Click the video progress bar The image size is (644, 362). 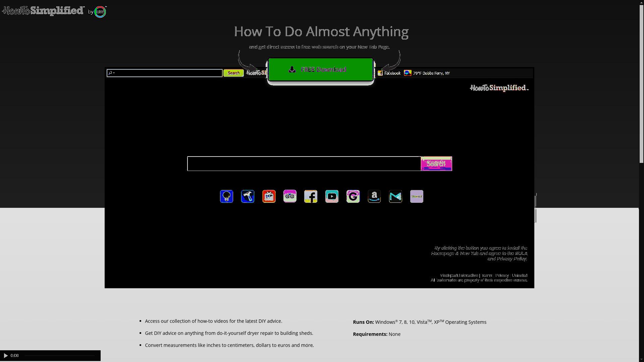coord(60,356)
